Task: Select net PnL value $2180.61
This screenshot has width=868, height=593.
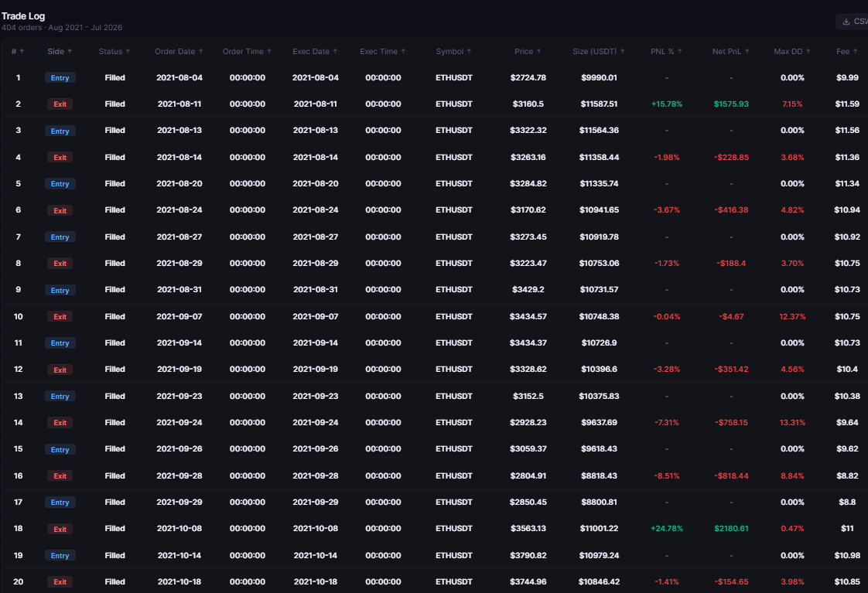Action: [x=731, y=528]
